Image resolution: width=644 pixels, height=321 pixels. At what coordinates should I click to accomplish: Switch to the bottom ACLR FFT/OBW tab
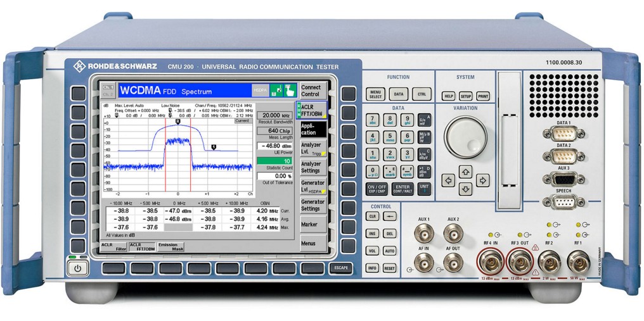142,247
